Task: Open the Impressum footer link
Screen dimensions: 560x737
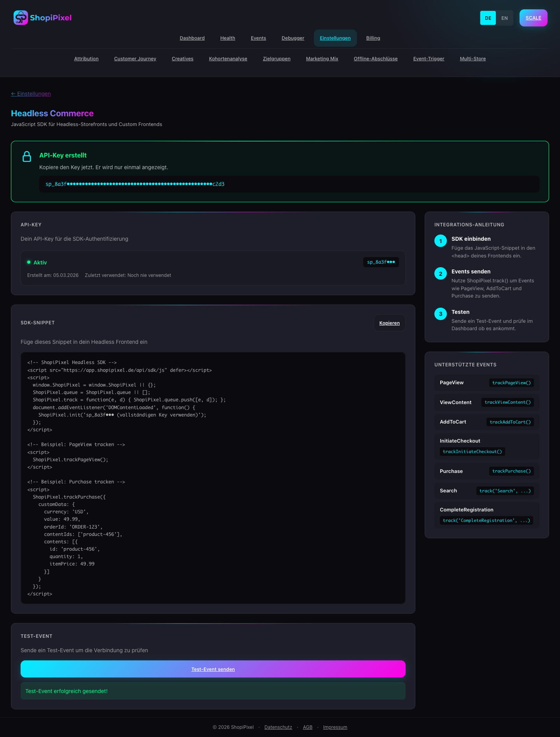Action: (x=335, y=727)
